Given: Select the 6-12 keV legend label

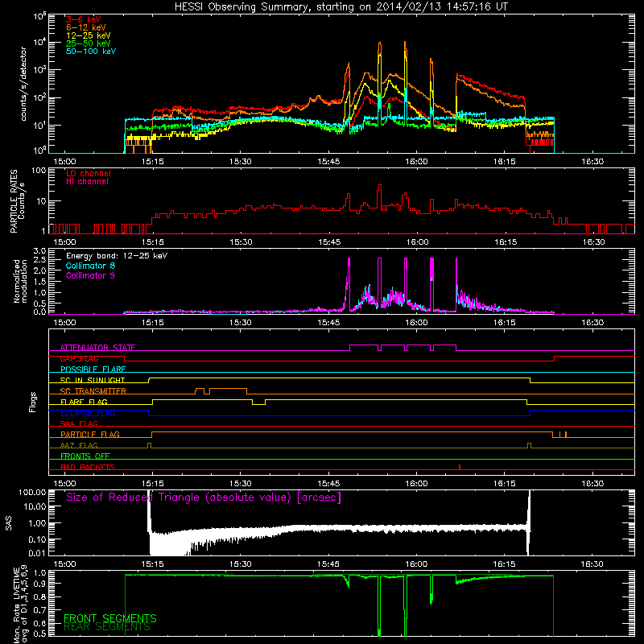Looking at the screenshot, I should click(85, 27).
